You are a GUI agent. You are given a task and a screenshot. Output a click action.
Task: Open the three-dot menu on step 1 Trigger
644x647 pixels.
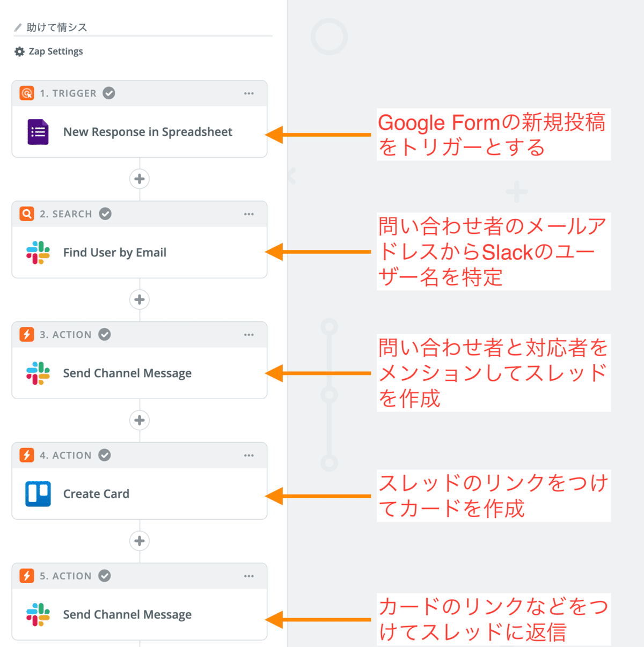pos(248,93)
